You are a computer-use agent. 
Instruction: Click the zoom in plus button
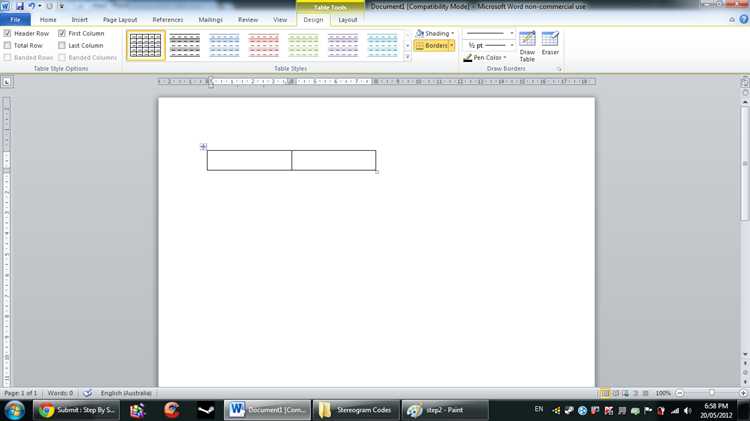(x=743, y=393)
